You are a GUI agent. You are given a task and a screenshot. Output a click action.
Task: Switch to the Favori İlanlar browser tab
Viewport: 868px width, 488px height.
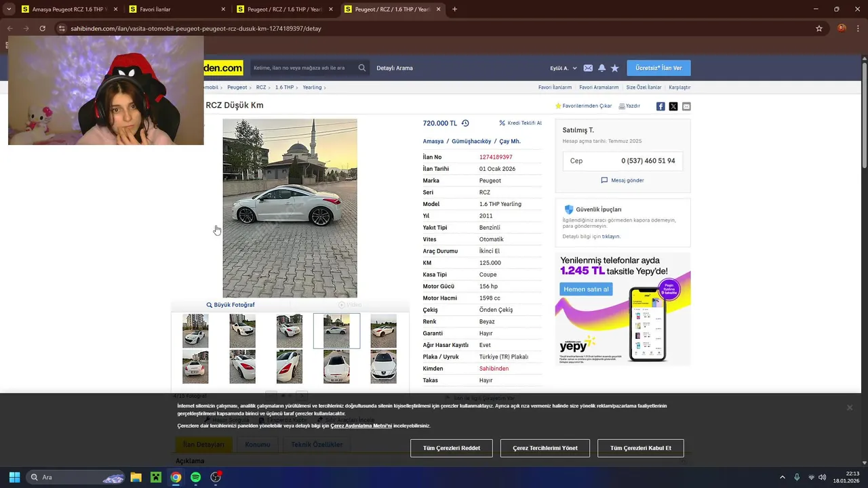[x=178, y=9]
